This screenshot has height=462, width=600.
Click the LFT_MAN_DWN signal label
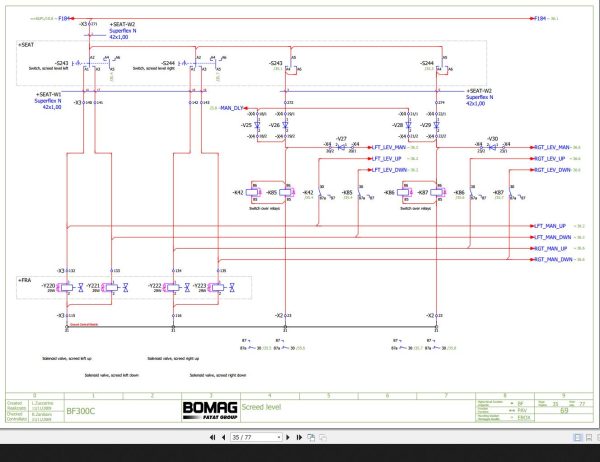tap(553, 237)
